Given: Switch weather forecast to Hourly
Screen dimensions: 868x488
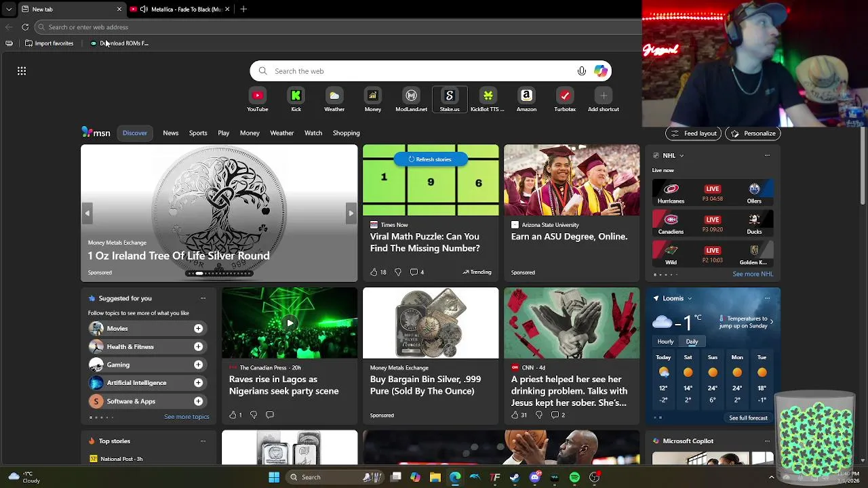Looking at the screenshot, I should click(x=665, y=342).
